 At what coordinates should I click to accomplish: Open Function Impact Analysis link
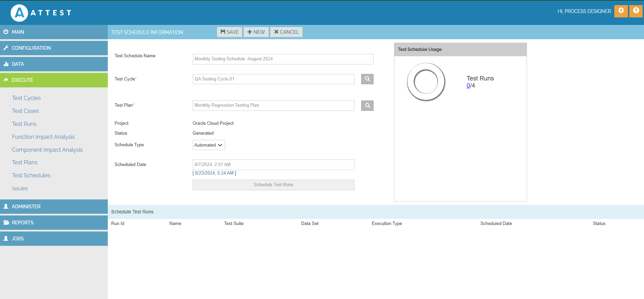(43, 137)
